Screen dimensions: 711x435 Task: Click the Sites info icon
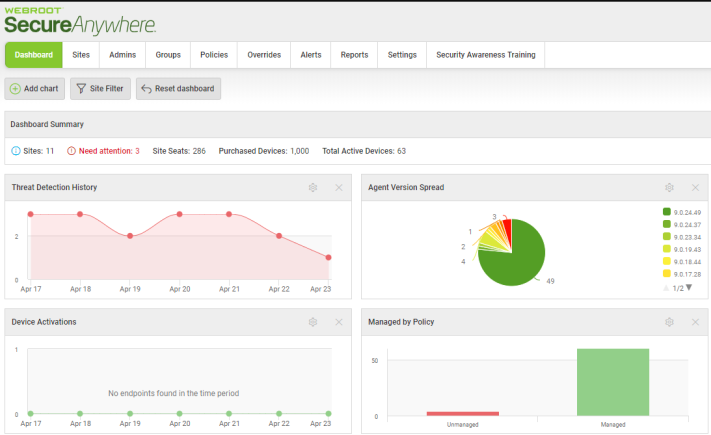[x=16, y=151]
